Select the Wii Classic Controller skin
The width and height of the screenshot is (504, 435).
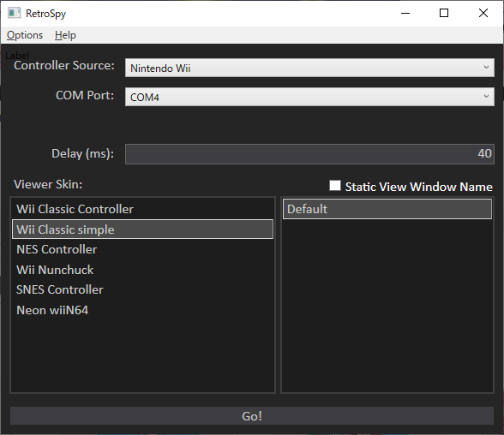click(142, 209)
